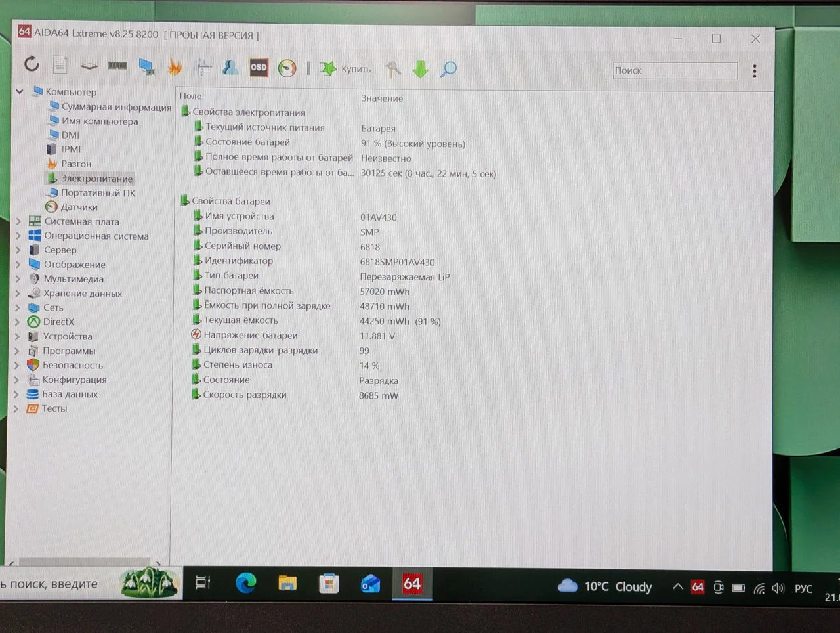The width and height of the screenshot is (840, 633).
Task: Select the Циклов зарядки-разрядки row
Action: point(281,351)
